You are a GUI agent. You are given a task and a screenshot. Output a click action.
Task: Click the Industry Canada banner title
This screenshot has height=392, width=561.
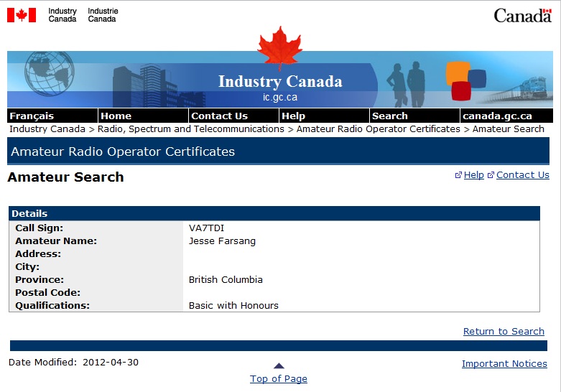(280, 82)
